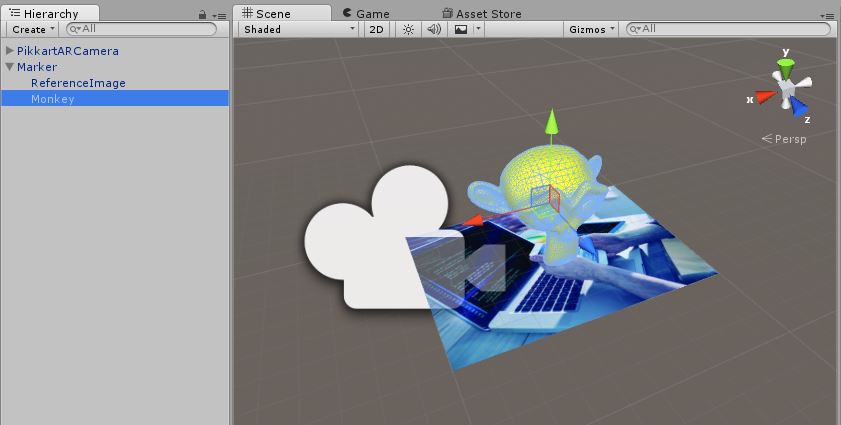Click the green Y move handle arrow on Monkey
This screenshot has width=841, height=425.
551,121
